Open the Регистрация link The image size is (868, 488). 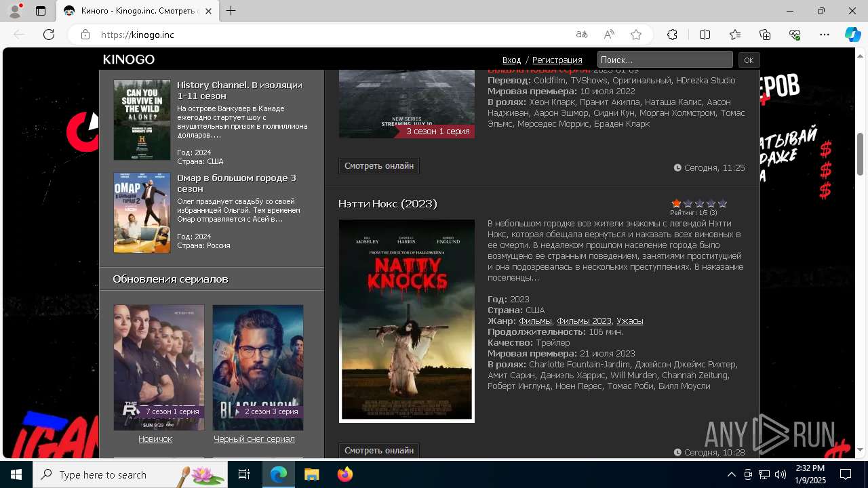click(x=557, y=60)
